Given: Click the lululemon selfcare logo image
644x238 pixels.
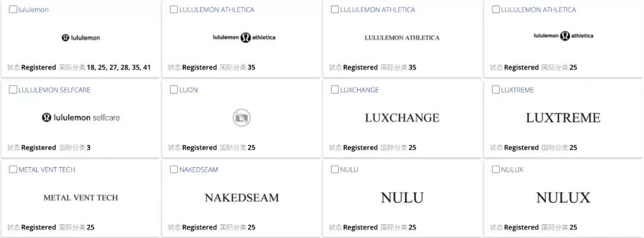Looking at the screenshot, I should (81, 118).
